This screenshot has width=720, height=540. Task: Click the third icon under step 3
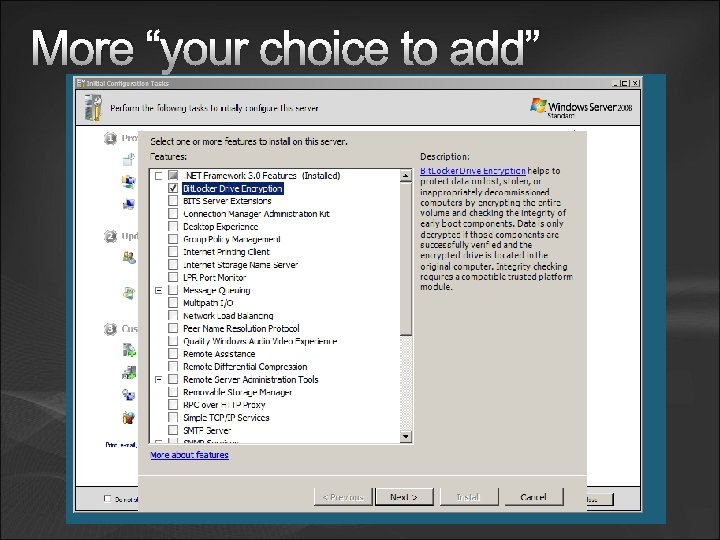129,394
